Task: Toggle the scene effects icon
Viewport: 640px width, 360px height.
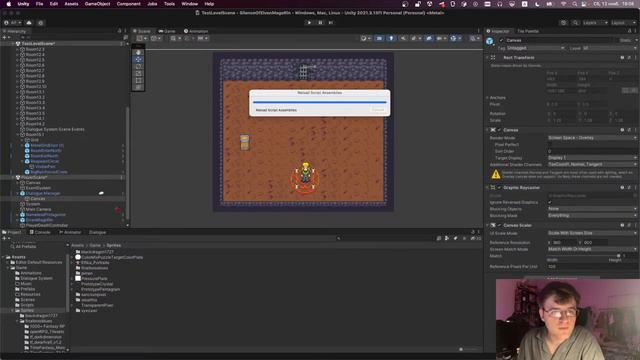Action: [415, 38]
